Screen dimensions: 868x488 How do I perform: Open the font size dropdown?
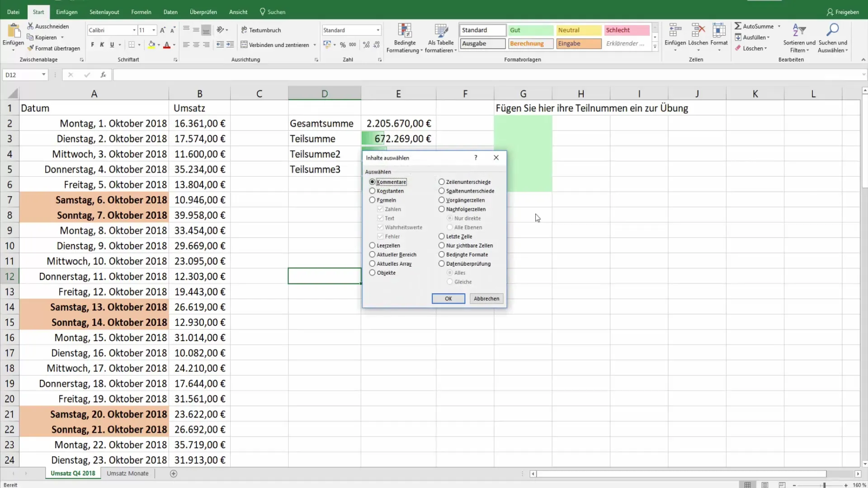pos(154,30)
